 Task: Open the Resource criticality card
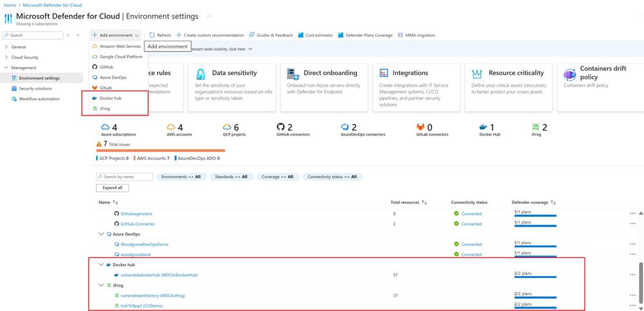pos(509,87)
